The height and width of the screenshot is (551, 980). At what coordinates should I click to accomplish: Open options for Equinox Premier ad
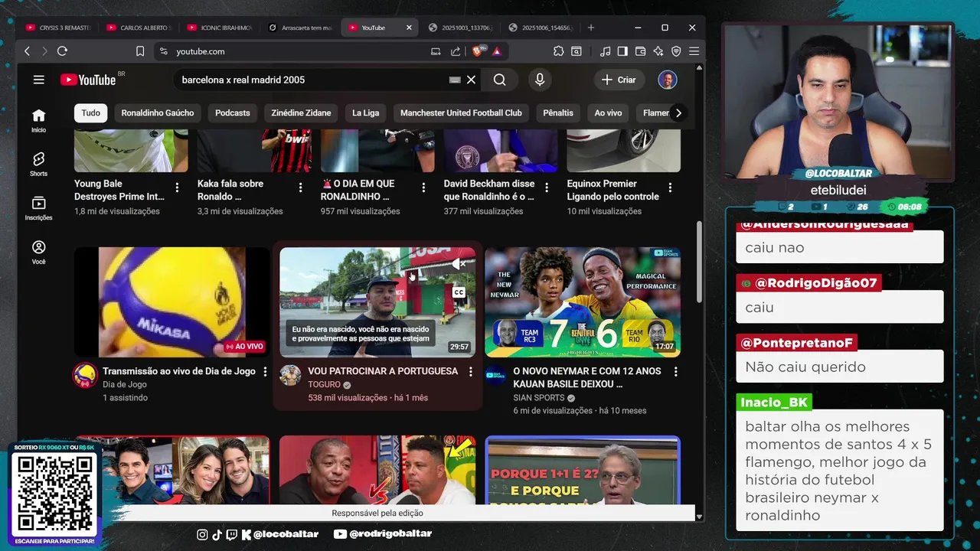pos(670,187)
